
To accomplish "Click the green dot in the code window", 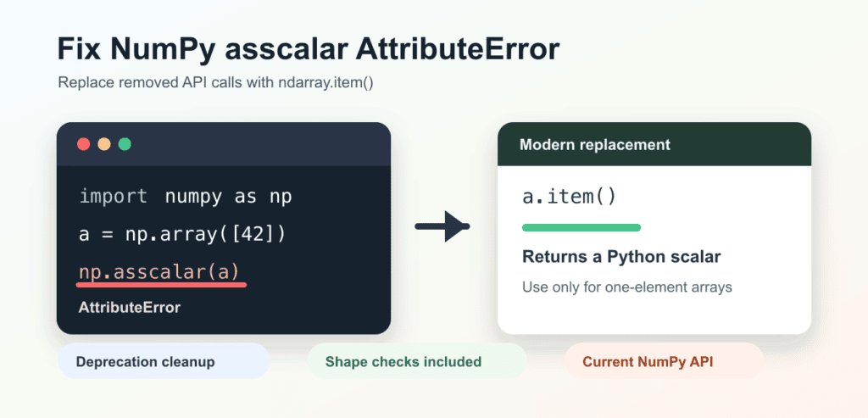I will pyautogui.click(x=125, y=144).
